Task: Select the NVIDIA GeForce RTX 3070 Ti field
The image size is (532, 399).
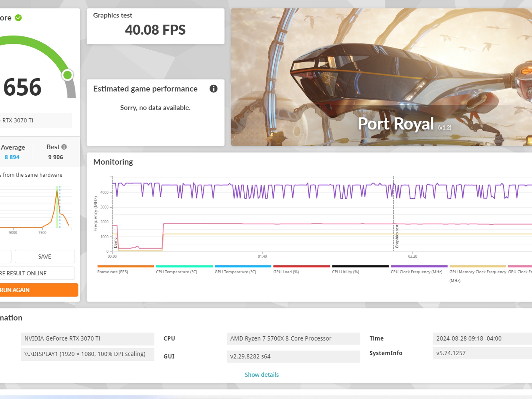Action: pyautogui.click(x=88, y=338)
